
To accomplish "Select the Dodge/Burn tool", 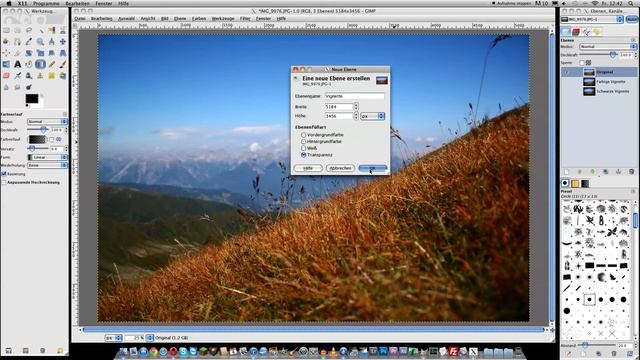I will coord(29,87).
